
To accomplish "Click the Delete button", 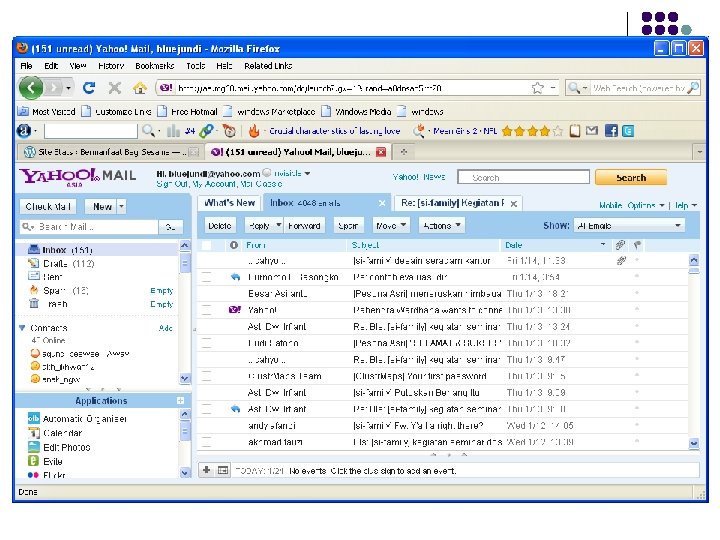I will [219, 225].
